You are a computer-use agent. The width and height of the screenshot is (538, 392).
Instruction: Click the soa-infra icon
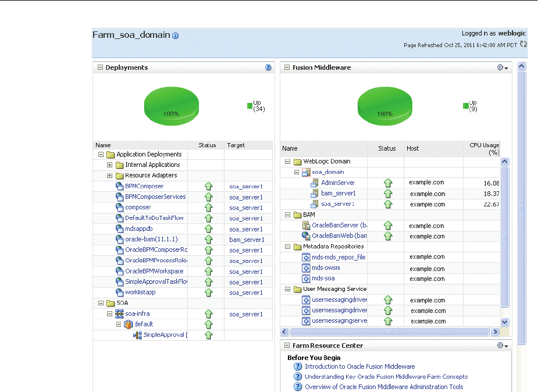click(x=119, y=313)
